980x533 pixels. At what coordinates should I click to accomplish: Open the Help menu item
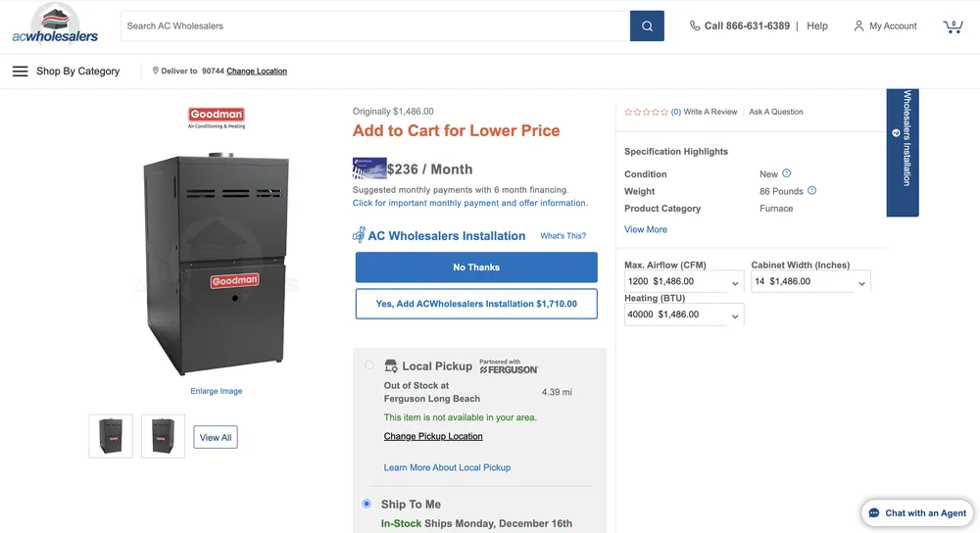[817, 26]
